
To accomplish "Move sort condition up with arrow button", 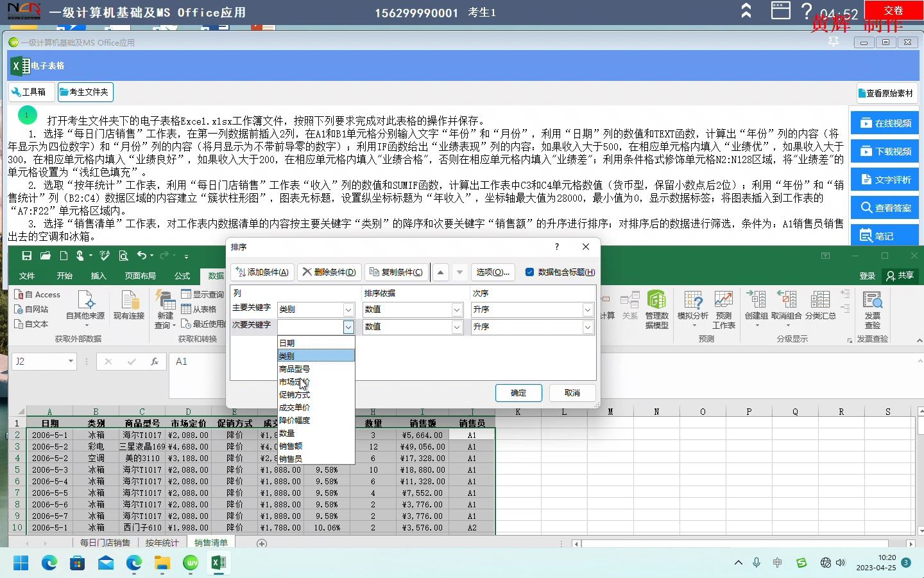I will pos(441,272).
